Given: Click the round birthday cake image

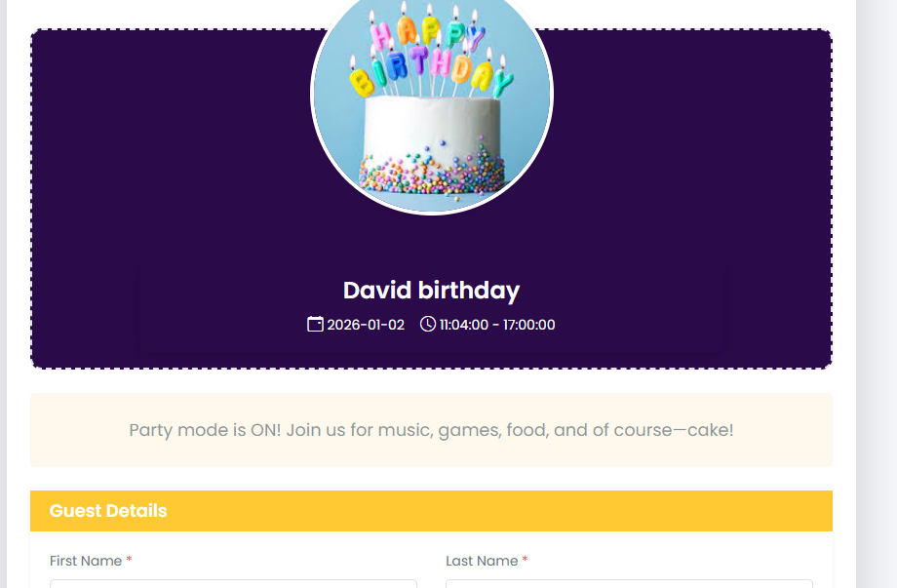Looking at the screenshot, I should click(x=432, y=107).
